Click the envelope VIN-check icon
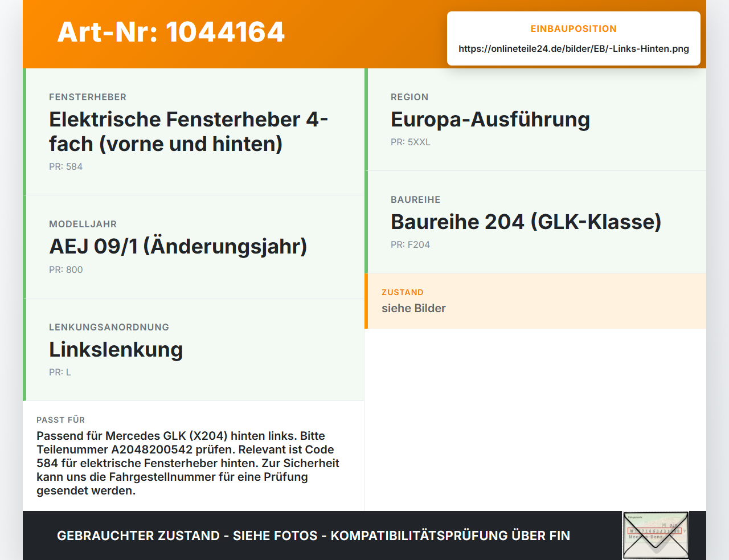This screenshot has height=560, width=729. [656, 536]
